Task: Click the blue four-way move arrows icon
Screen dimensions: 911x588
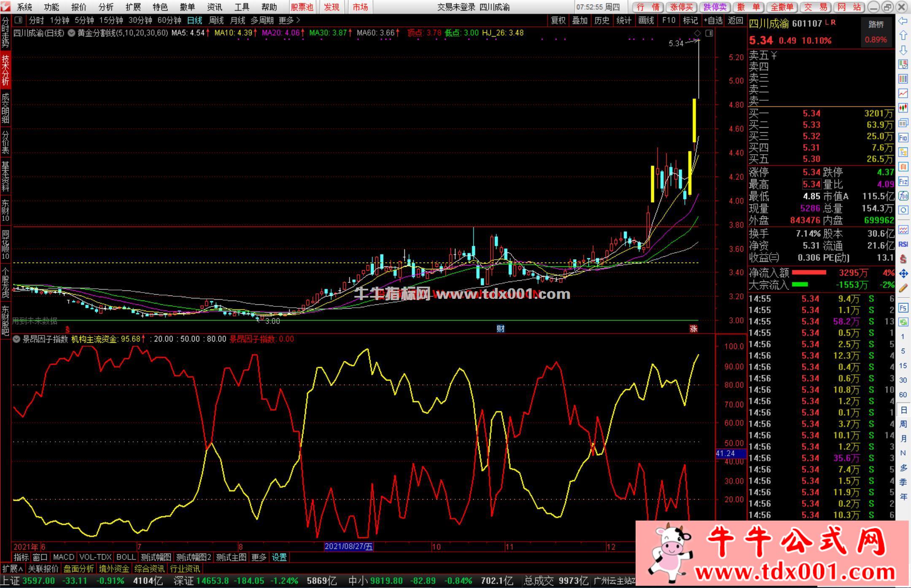Action: click(903, 274)
